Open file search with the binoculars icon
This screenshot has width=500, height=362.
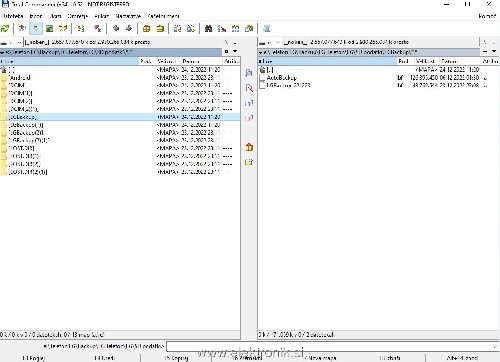[208, 29]
